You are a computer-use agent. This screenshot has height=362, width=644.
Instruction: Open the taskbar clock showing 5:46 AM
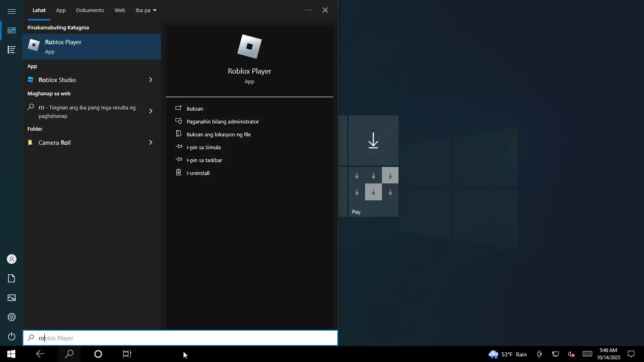[609, 354]
